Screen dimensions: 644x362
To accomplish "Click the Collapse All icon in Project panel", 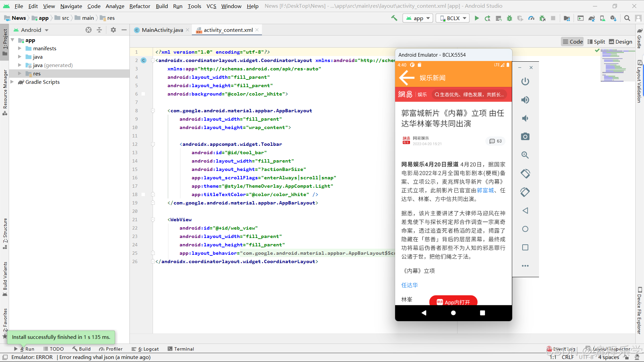I will point(99,30).
